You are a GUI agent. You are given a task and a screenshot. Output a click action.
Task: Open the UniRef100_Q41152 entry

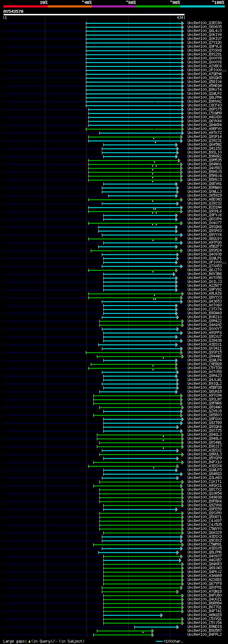point(204,149)
